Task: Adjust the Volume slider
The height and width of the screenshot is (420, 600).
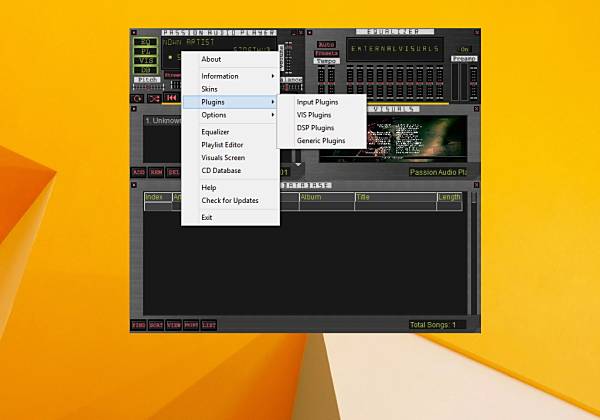Action: (x=289, y=57)
